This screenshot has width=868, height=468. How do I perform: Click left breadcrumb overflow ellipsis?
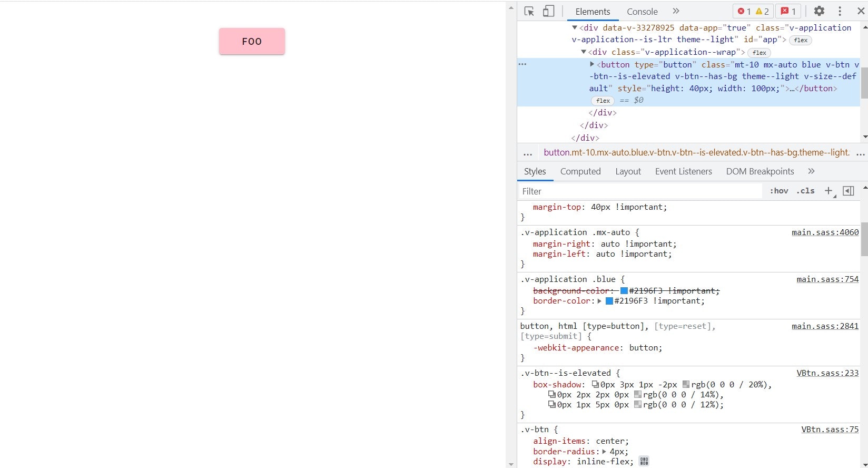528,153
